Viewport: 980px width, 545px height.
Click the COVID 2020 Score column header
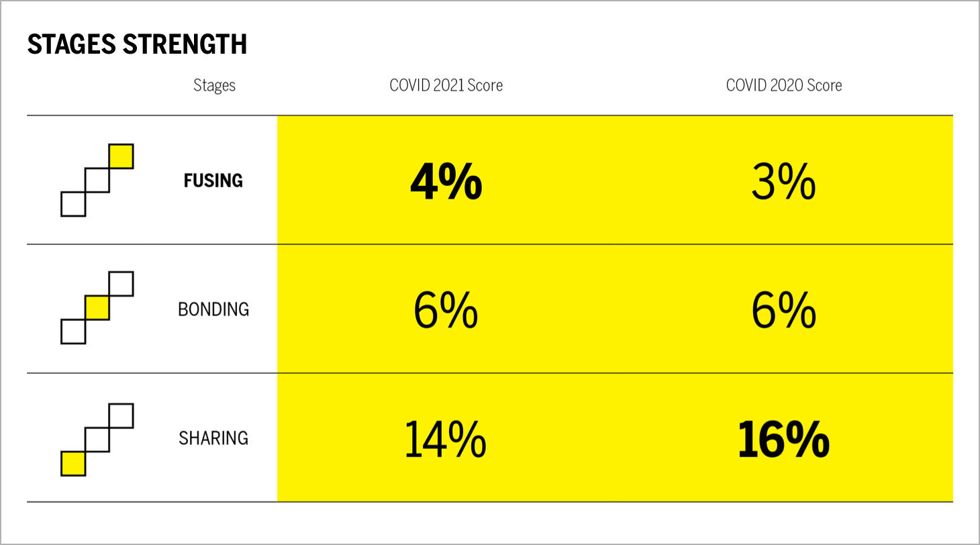click(x=783, y=85)
